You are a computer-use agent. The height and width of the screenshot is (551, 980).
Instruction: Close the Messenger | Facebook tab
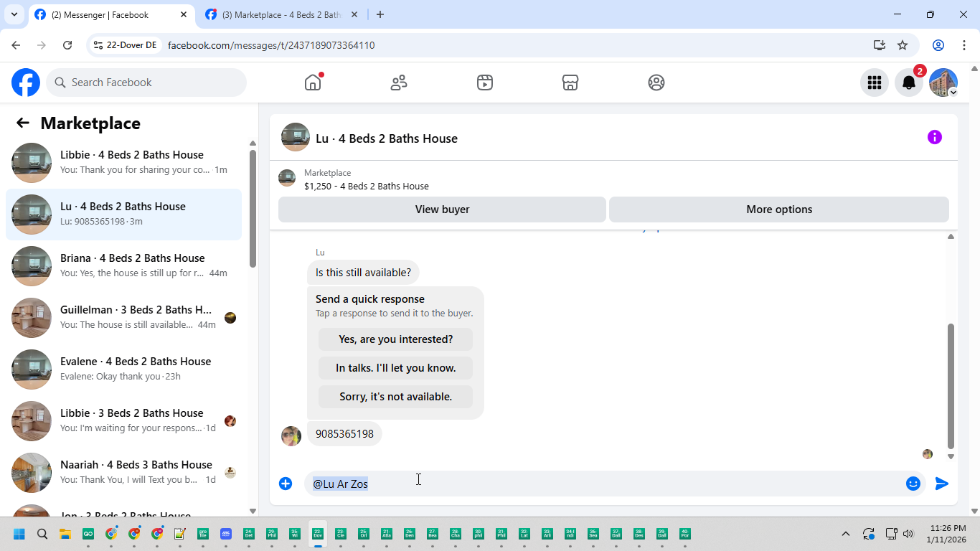point(184,14)
